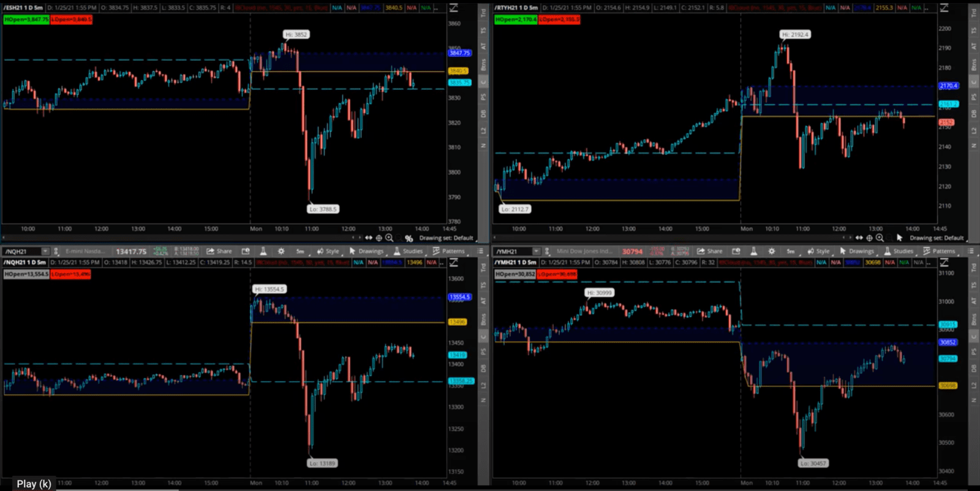
Task: Open the /NQH21 symbol dropdown
Action: (x=45, y=251)
